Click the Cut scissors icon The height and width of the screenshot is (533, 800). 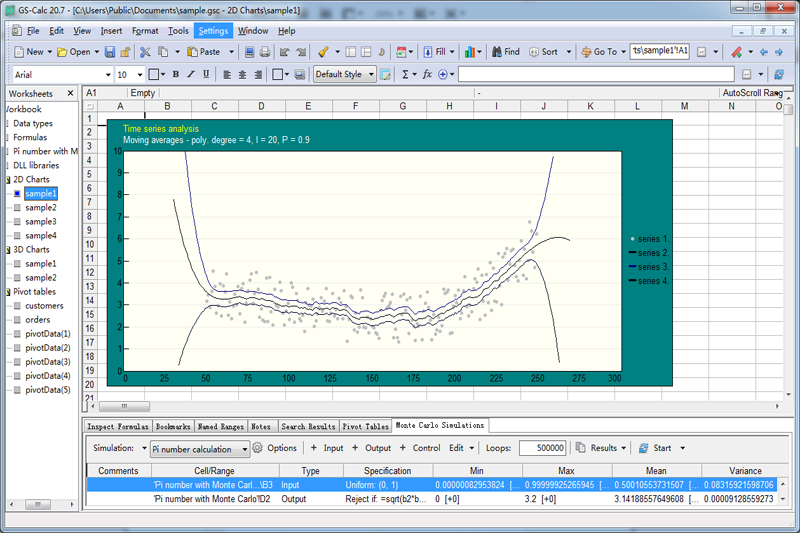(x=145, y=52)
